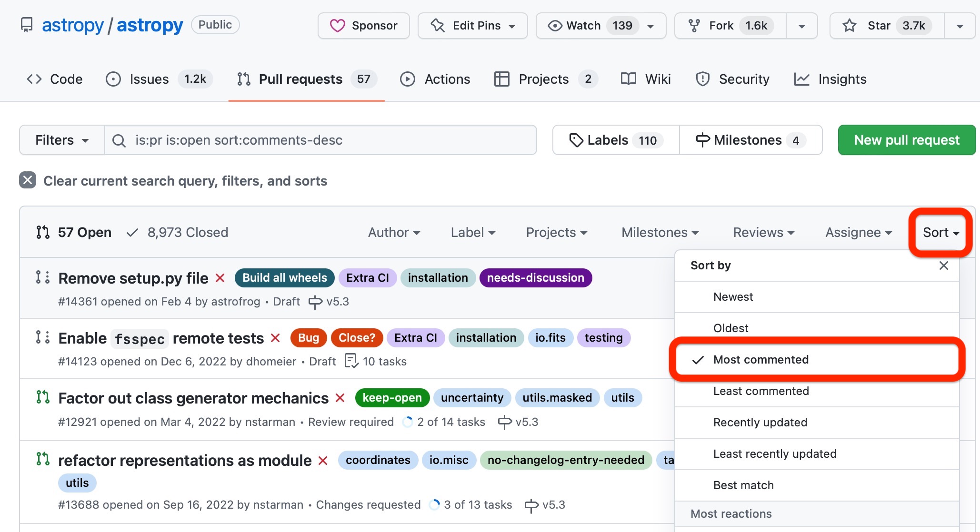Select Most commented sort option
This screenshot has height=532, width=980.
pyautogui.click(x=760, y=360)
